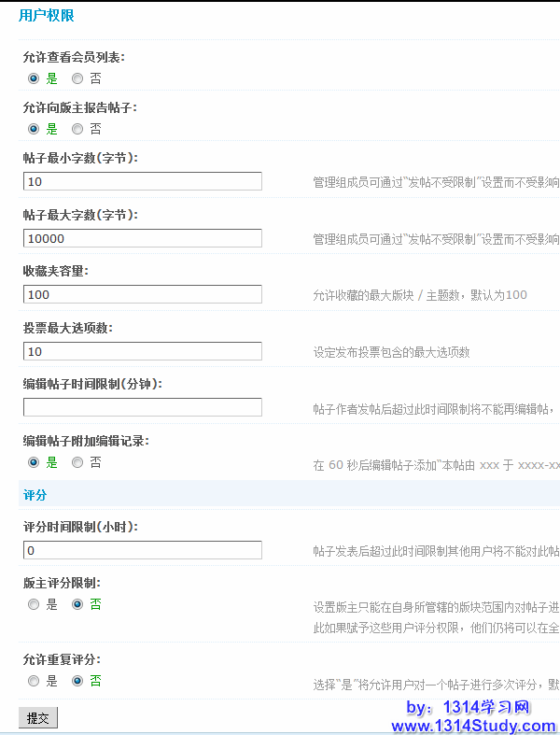Click the 帖子最小字数 input field

pos(142,181)
